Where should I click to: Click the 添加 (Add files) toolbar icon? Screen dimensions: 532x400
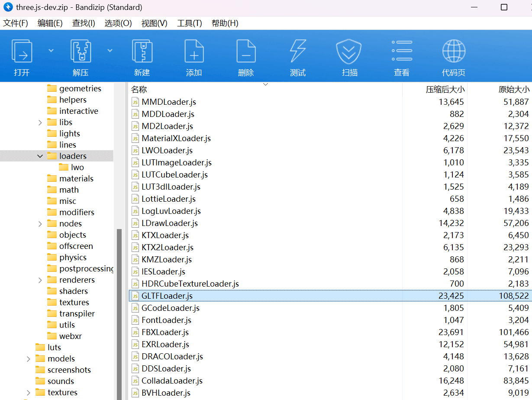194,51
